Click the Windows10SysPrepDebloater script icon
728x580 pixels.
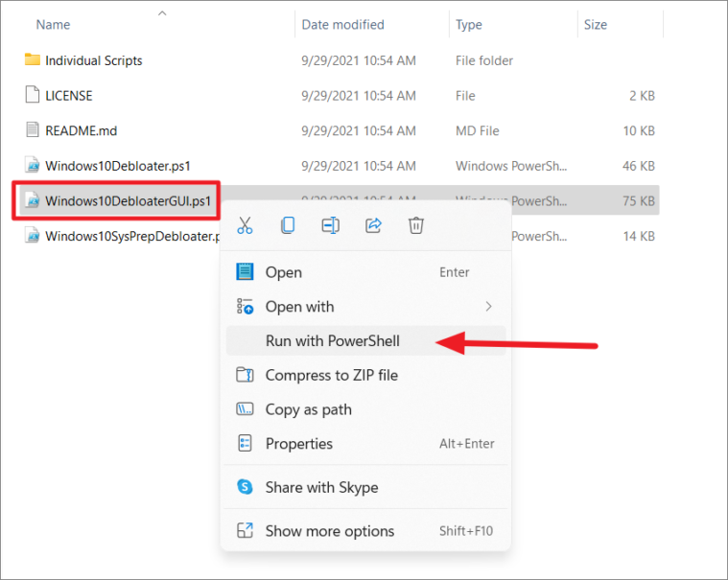tap(32, 235)
